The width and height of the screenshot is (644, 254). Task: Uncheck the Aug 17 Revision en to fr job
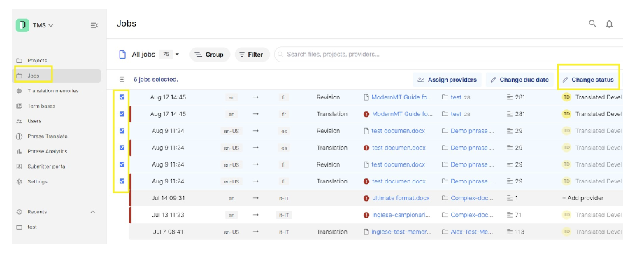(122, 97)
